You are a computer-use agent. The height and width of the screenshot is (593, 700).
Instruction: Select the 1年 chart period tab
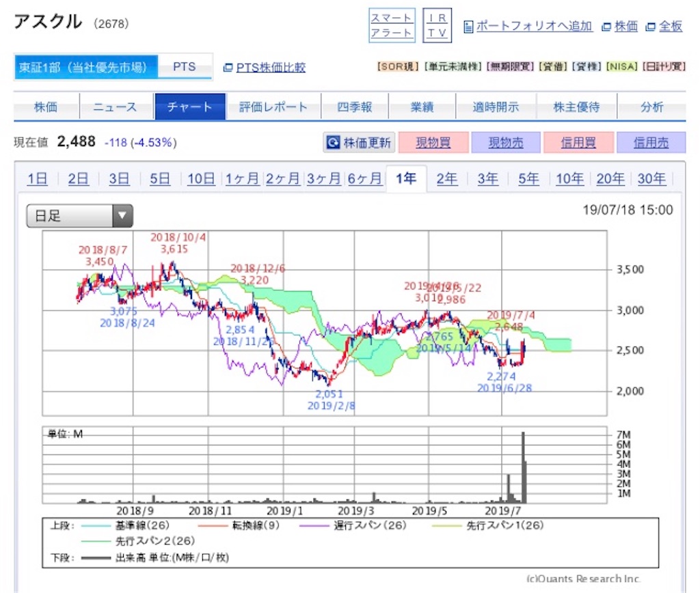pyautogui.click(x=406, y=178)
